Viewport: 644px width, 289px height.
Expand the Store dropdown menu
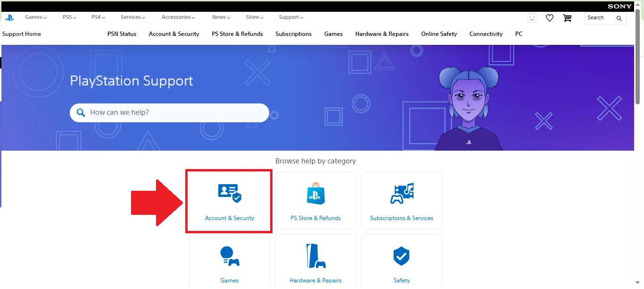(x=255, y=17)
